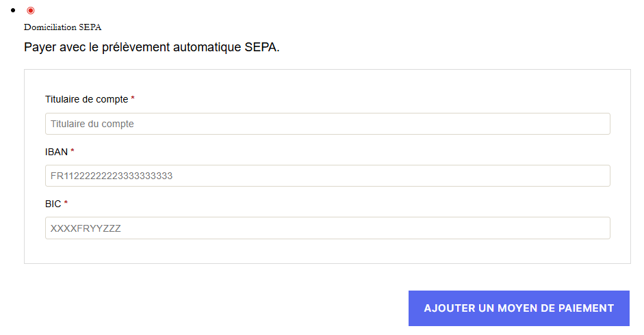Click the FR11222222223333333333 placeholder text
644x335 pixels.
[112, 176]
